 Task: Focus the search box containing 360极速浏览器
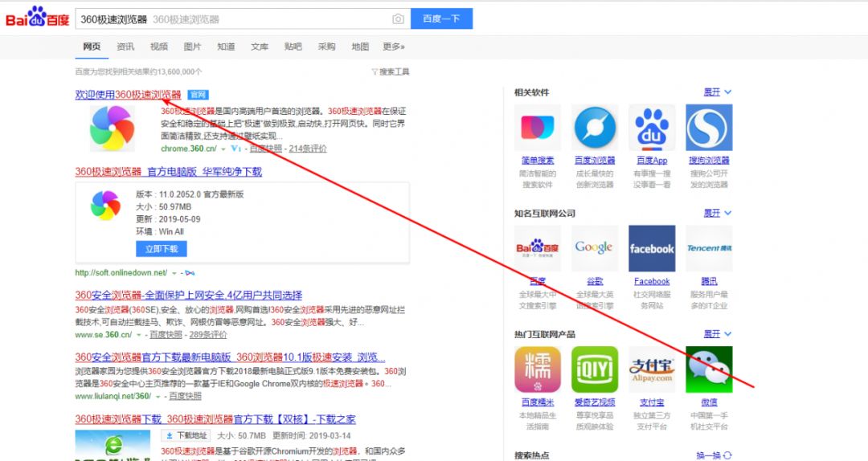tap(243, 18)
